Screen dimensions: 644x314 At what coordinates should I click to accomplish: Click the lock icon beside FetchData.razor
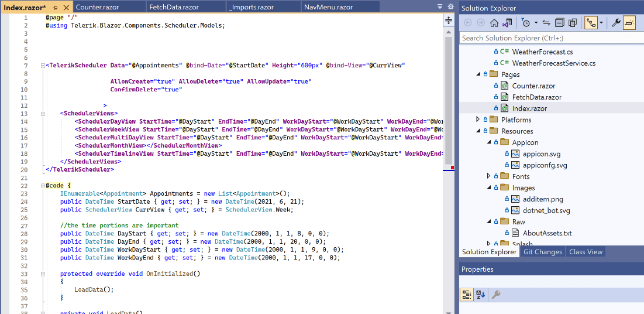(495, 97)
